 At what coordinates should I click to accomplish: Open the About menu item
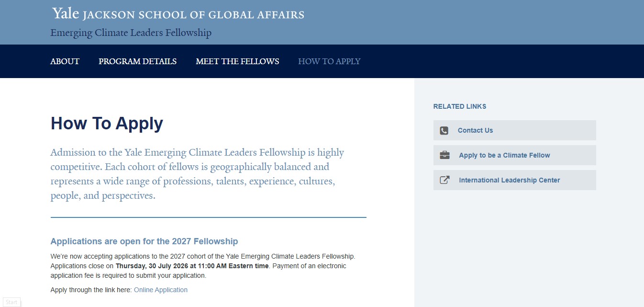(65, 61)
